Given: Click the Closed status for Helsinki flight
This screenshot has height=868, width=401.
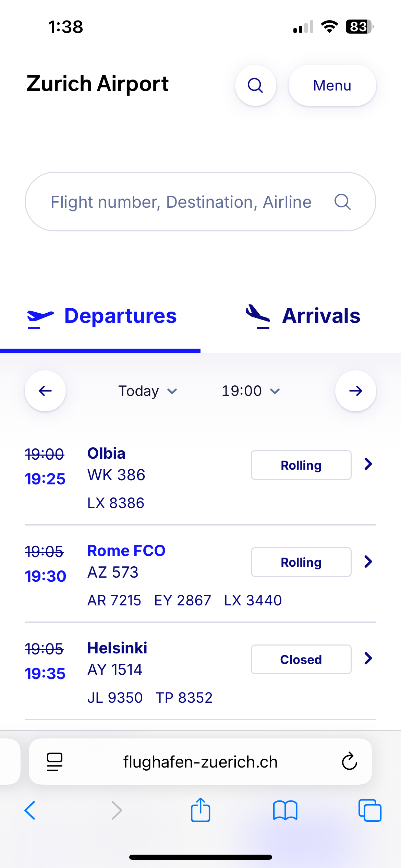Looking at the screenshot, I should pyautogui.click(x=301, y=659).
